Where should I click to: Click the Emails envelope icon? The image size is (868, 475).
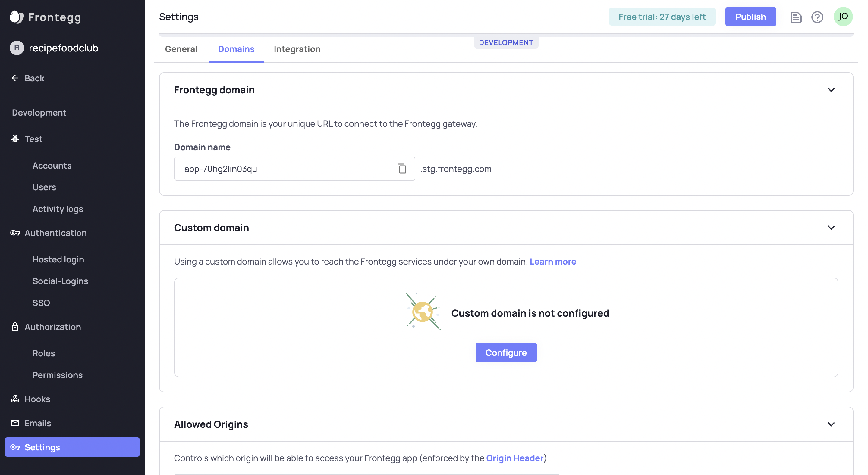click(x=15, y=423)
